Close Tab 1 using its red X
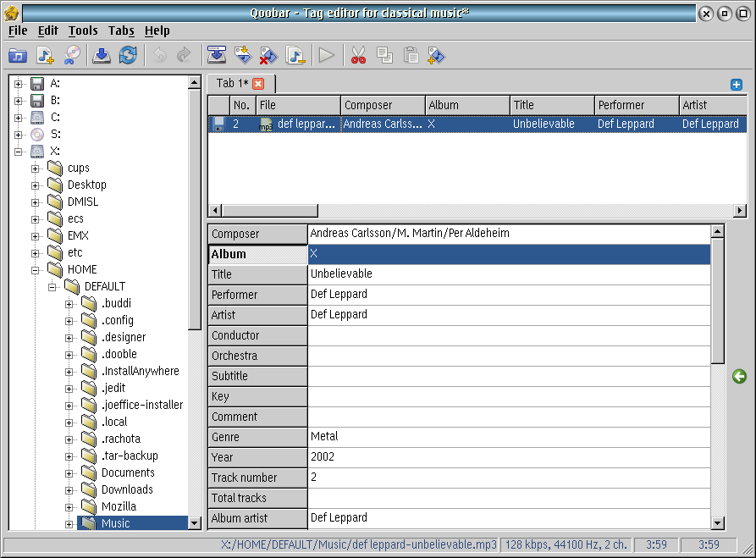Image resolution: width=756 pixels, height=558 pixels. pos(258,83)
